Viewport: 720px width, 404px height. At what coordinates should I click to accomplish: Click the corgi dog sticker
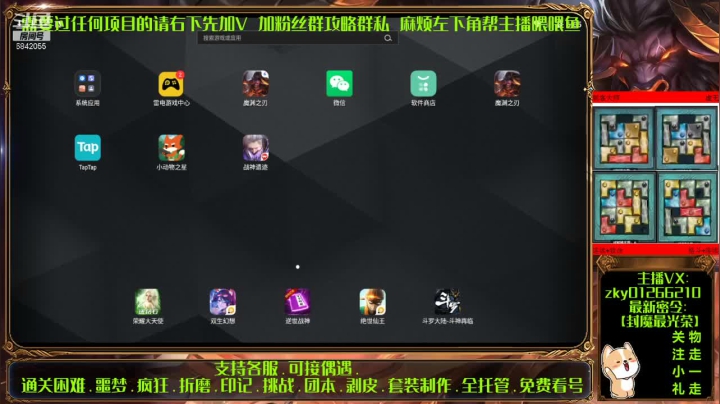pos(621,368)
